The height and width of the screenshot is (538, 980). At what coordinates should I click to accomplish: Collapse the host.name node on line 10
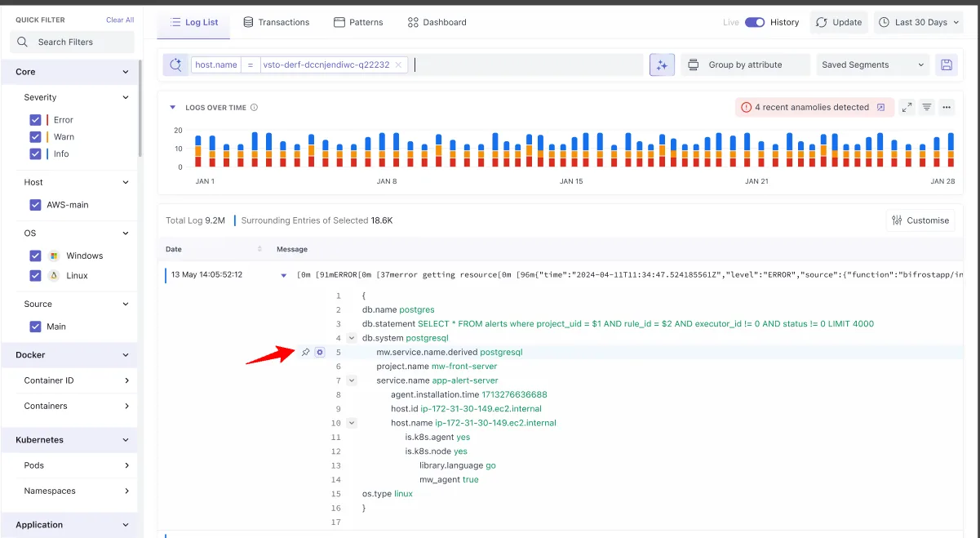351,423
